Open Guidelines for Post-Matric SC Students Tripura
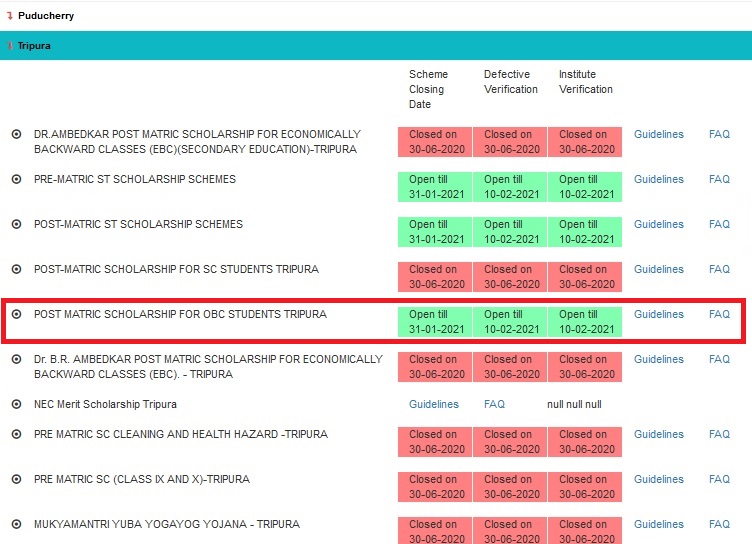 click(658, 270)
